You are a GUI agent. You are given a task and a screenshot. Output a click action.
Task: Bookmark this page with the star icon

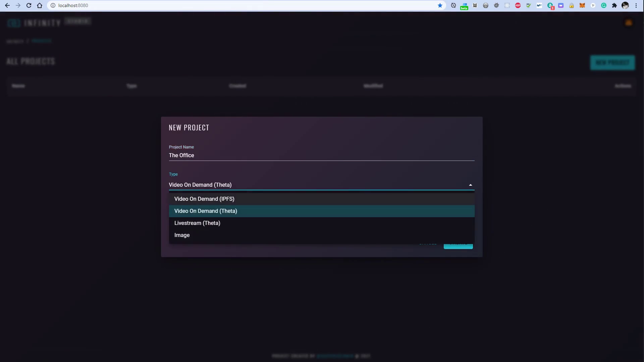tap(440, 5)
